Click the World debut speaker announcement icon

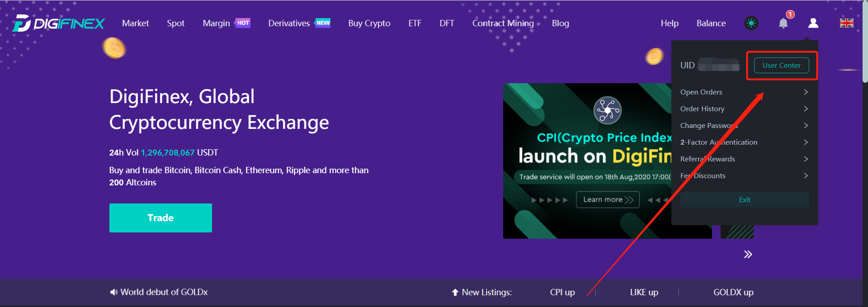click(113, 292)
